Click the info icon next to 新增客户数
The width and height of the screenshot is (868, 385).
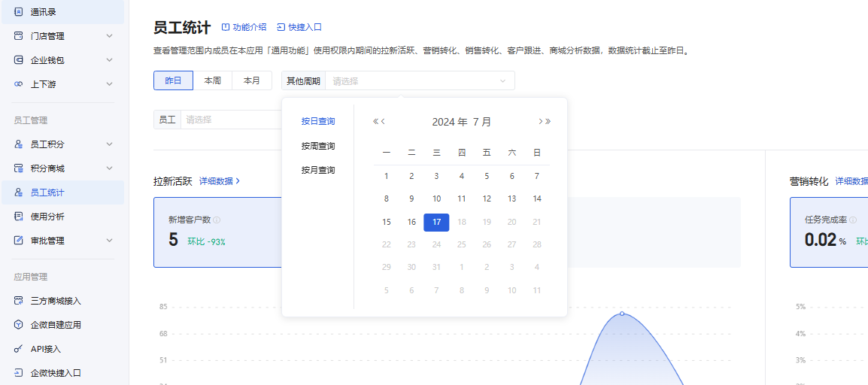[217, 220]
